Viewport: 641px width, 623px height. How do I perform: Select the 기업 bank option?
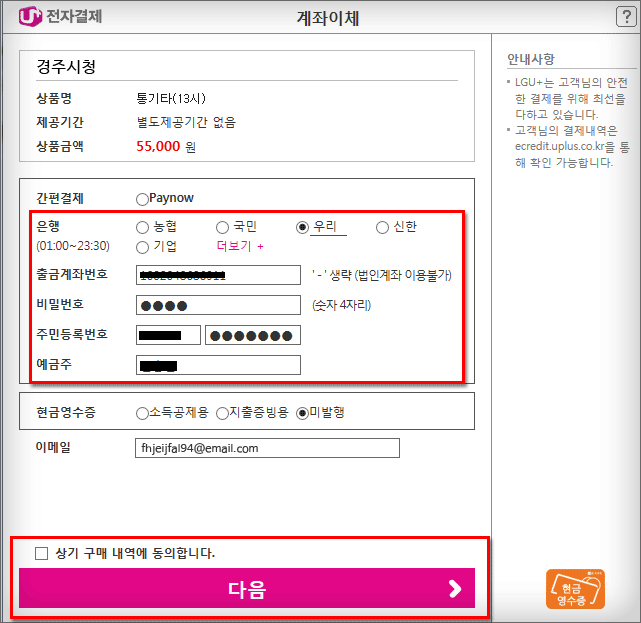pyautogui.click(x=142, y=247)
